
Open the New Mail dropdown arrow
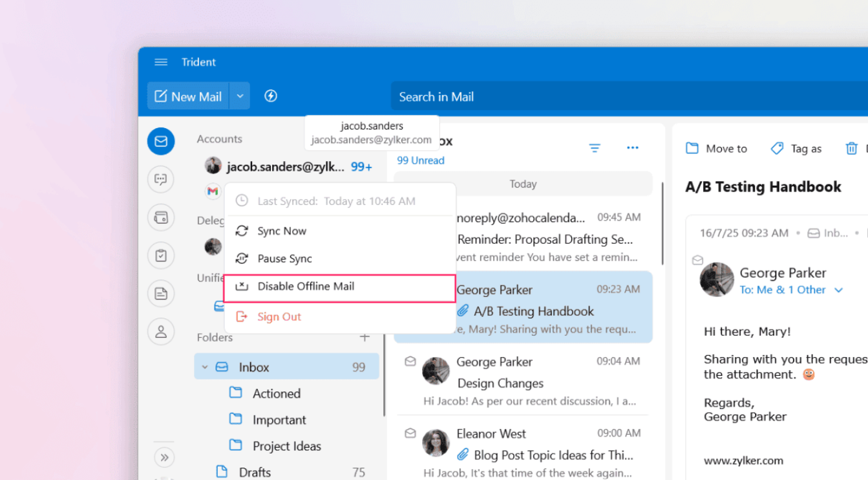pyautogui.click(x=240, y=96)
